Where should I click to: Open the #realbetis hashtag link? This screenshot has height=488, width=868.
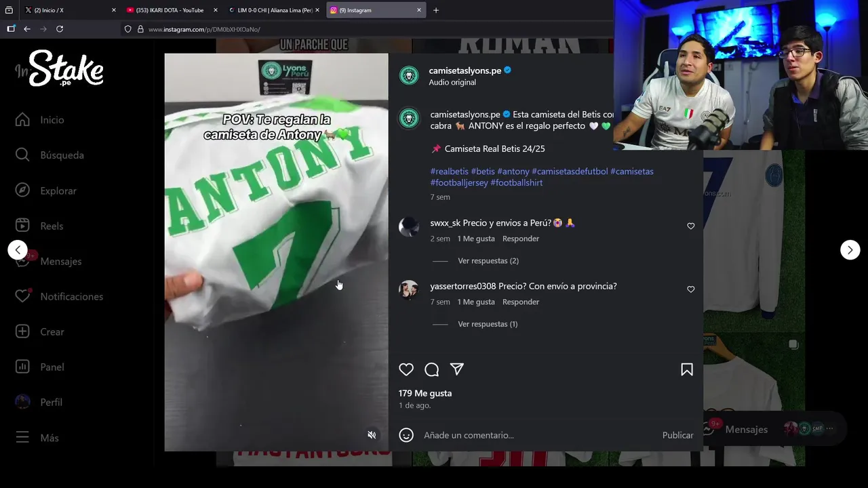pyautogui.click(x=449, y=171)
